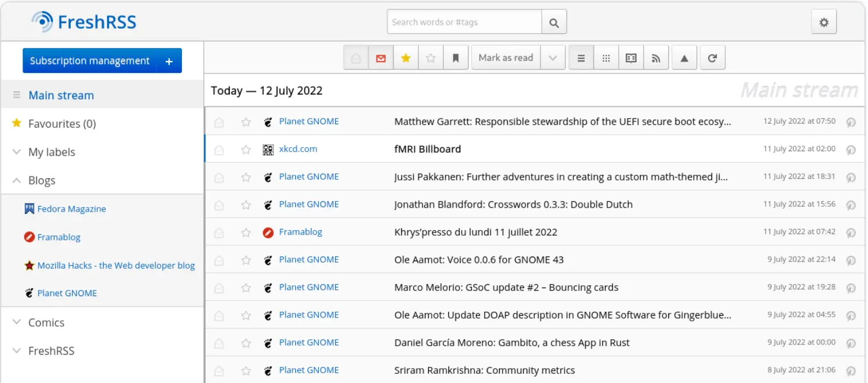This screenshot has width=868, height=383.
Task: Open article 'Daniel García Moreno: Gambito'
Action: point(512,343)
